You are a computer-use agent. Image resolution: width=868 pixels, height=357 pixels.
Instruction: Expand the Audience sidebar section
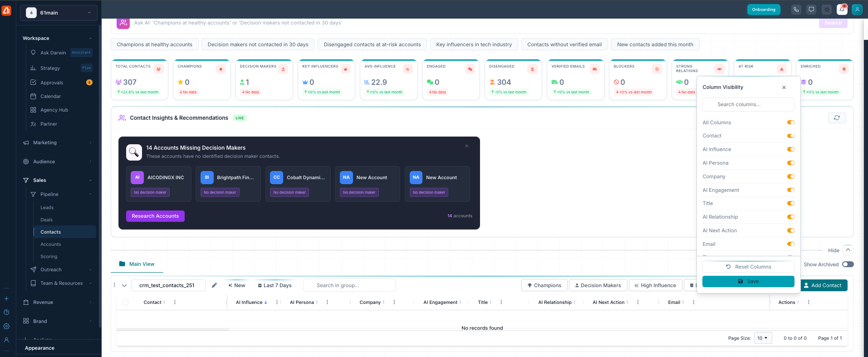point(58,161)
